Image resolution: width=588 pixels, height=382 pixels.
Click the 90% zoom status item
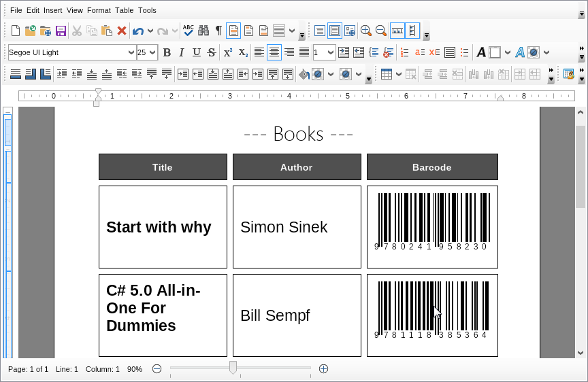click(135, 369)
